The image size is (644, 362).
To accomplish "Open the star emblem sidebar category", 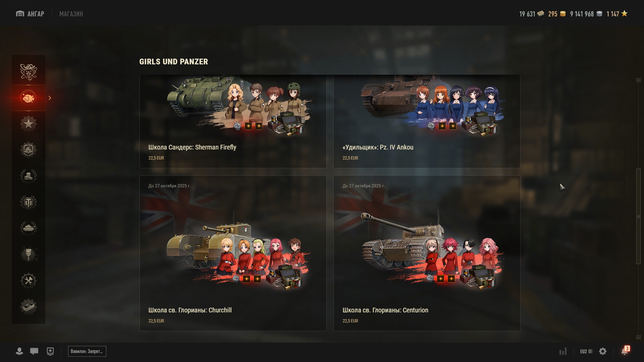I will coord(29,124).
